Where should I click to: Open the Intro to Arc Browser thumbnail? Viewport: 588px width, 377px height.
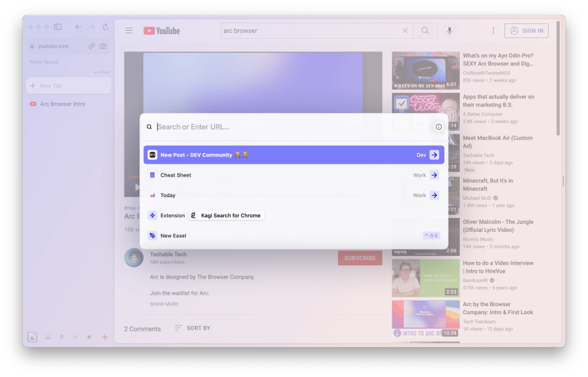[426, 319]
